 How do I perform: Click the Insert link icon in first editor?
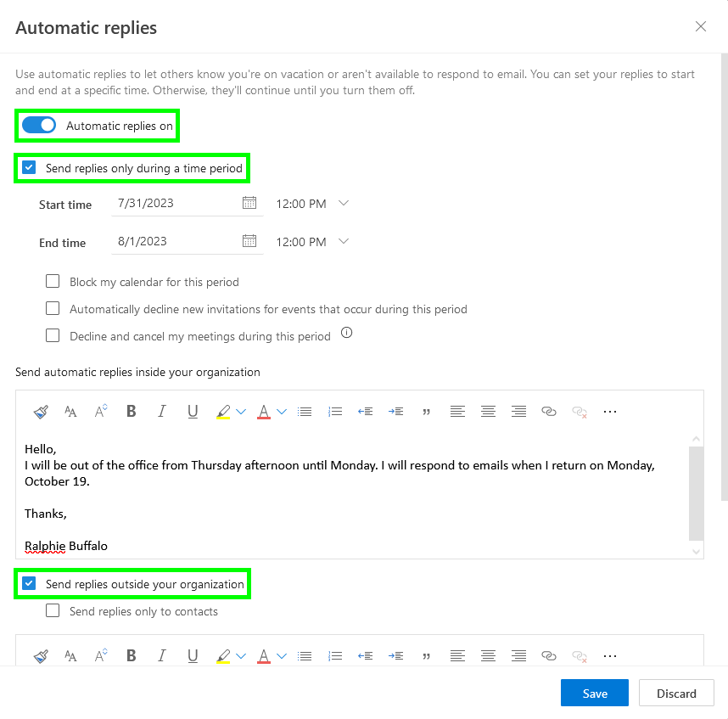pos(549,412)
